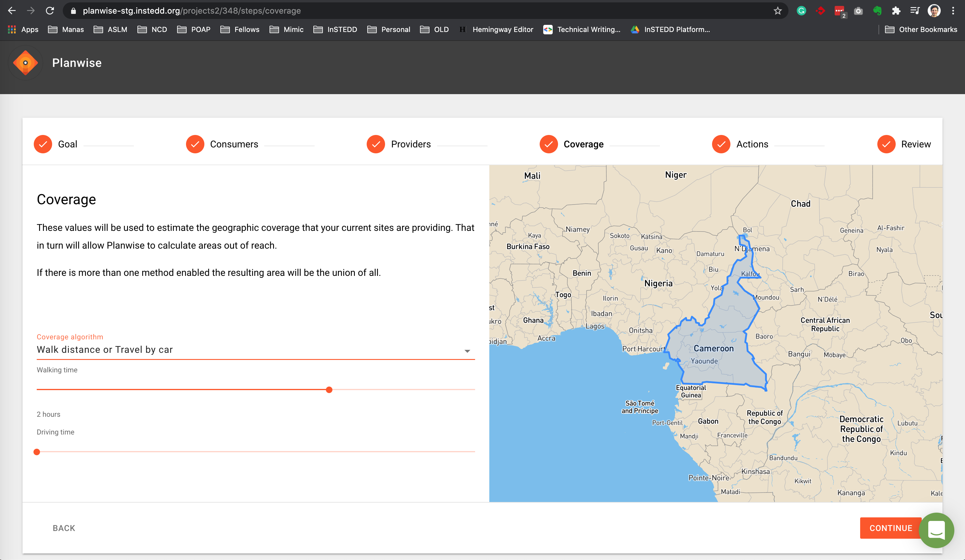
Task: Click the Grammarly extension icon
Action: click(x=801, y=11)
